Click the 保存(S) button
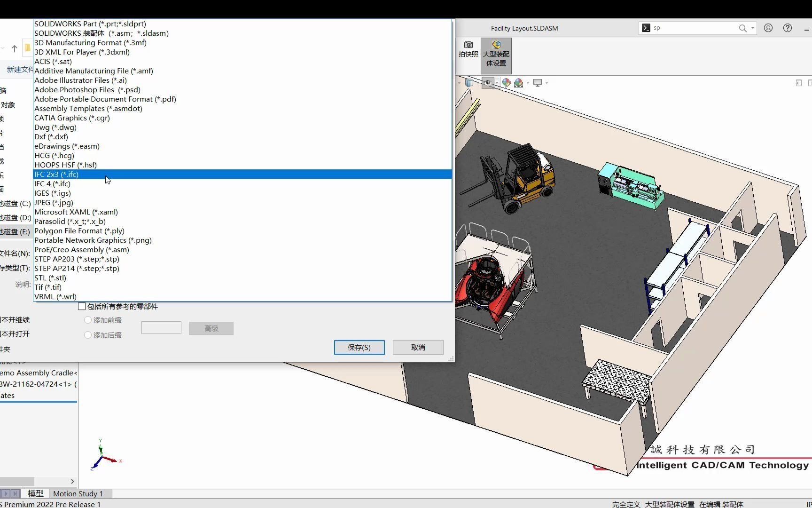 pyautogui.click(x=359, y=347)
